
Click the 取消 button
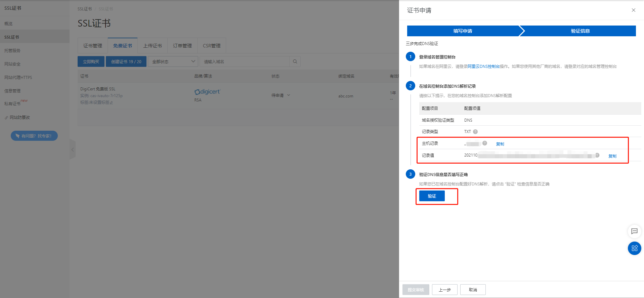pyautogui.click(x=473, y=290)
